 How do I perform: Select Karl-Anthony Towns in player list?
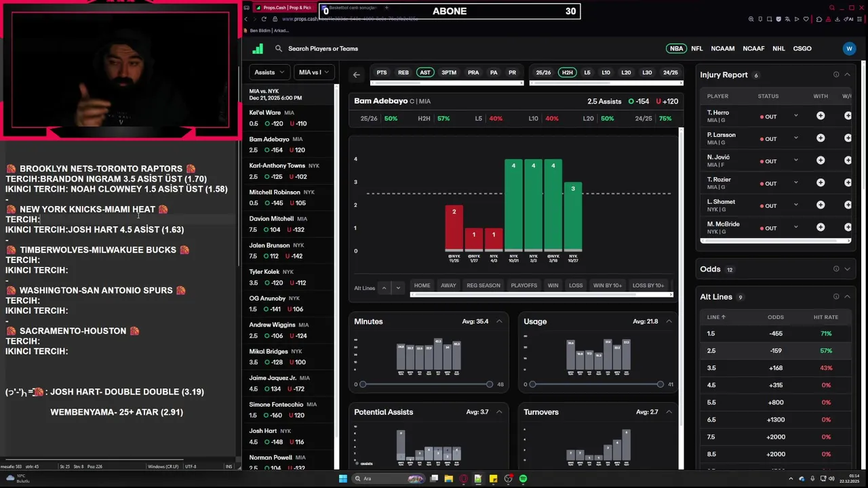pos(290,171)
